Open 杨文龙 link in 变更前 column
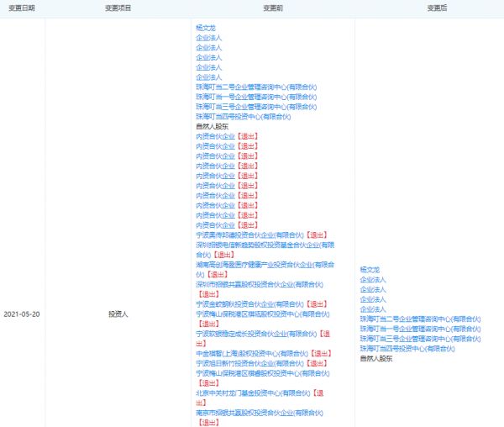The width and height of the screenshot is (504, 427). pyautogui.click(x=206, y=28)
